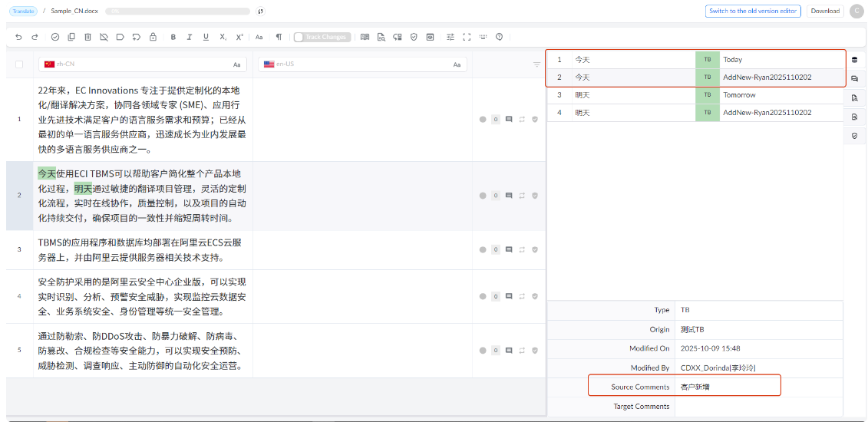Insert a tag using the tag icon
868x422 pixels.
tap(120, 37)
